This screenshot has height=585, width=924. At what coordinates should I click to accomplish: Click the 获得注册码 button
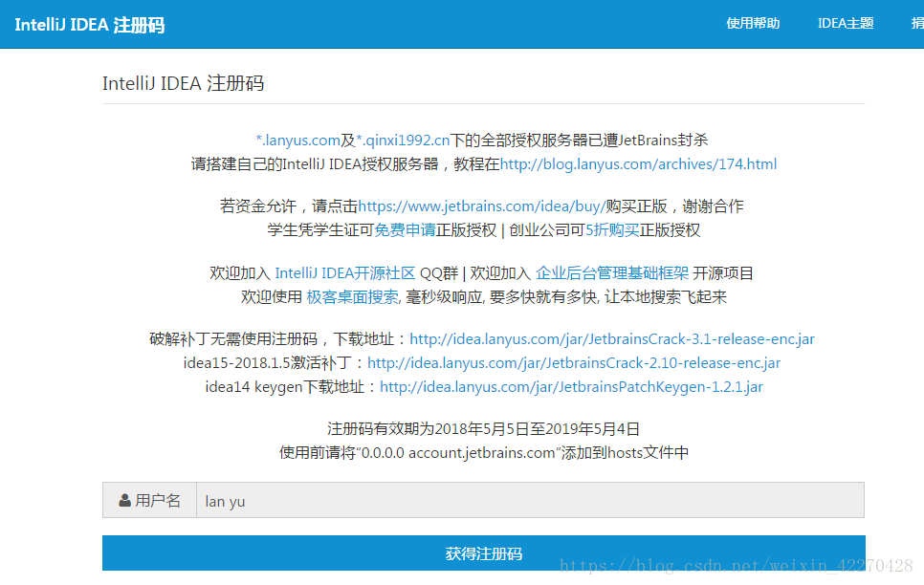point(484,553)
